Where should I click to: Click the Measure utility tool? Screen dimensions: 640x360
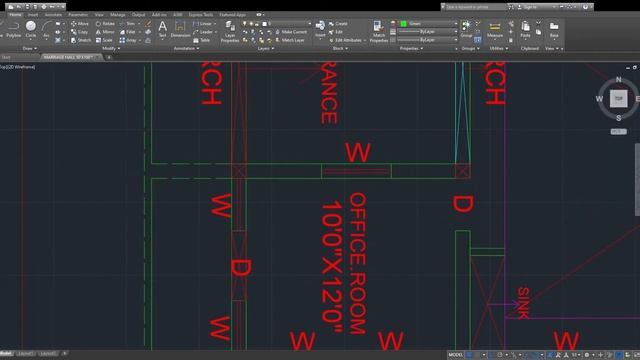coord(495,29)
